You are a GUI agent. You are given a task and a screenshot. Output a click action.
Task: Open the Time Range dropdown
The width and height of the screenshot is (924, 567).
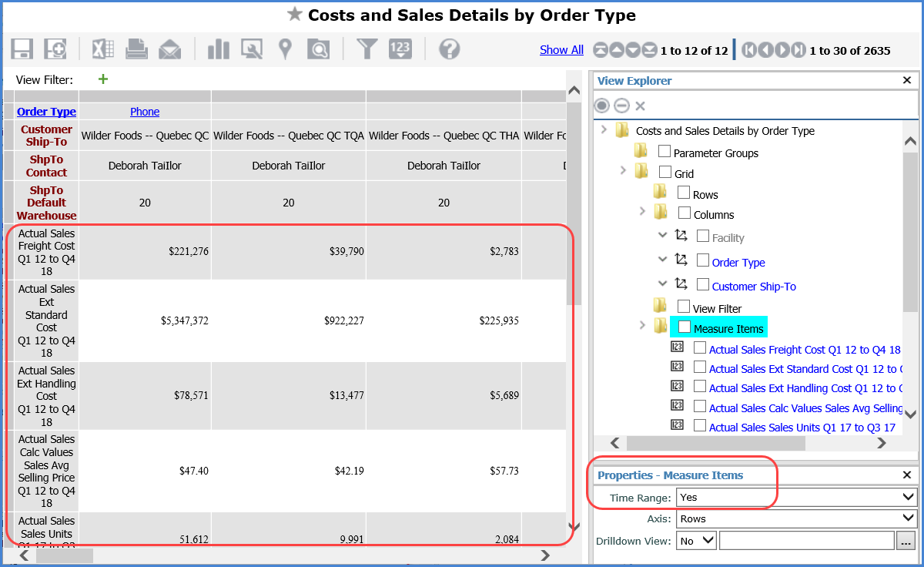[x=796, y=498]
